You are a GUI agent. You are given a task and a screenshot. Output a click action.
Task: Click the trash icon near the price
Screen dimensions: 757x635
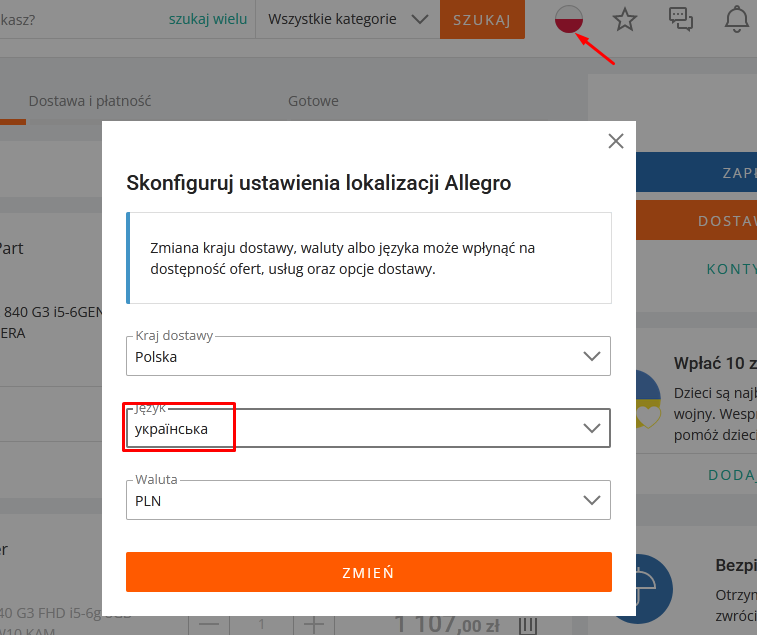click(x=528, y=625)
